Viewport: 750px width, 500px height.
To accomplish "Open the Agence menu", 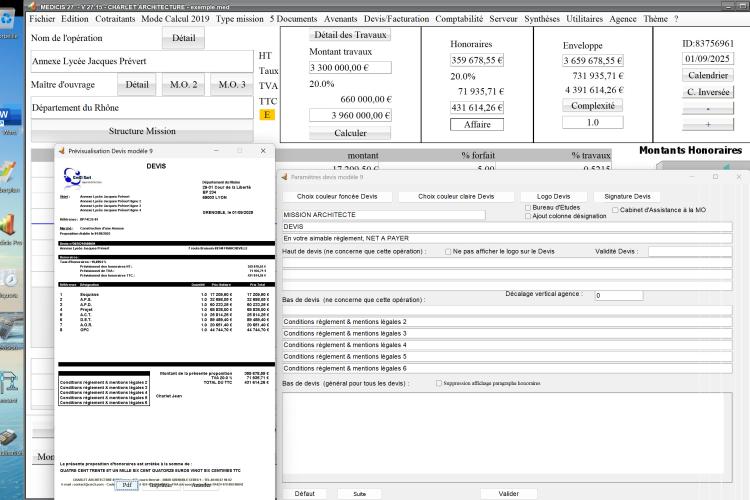I will [x=623, y=19].
